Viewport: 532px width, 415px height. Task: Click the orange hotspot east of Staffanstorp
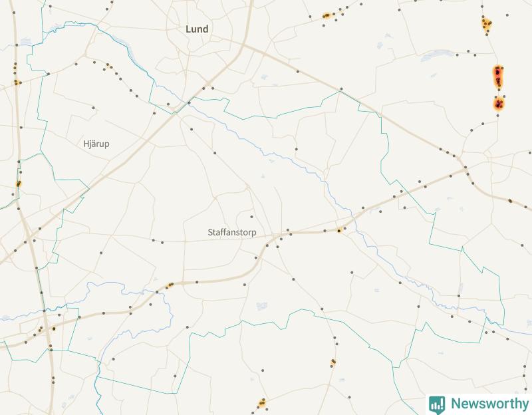[x=339, y=231]
